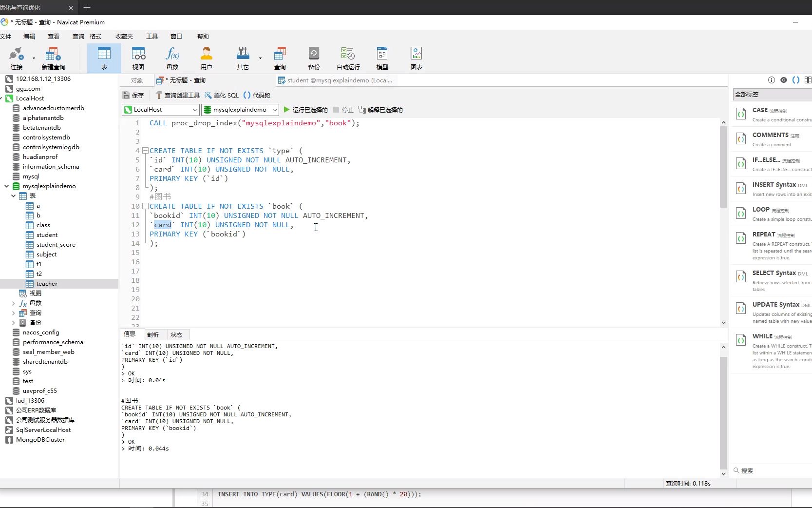Open the mysqlexplaindemo database dropdown

[x=240, y=110]
